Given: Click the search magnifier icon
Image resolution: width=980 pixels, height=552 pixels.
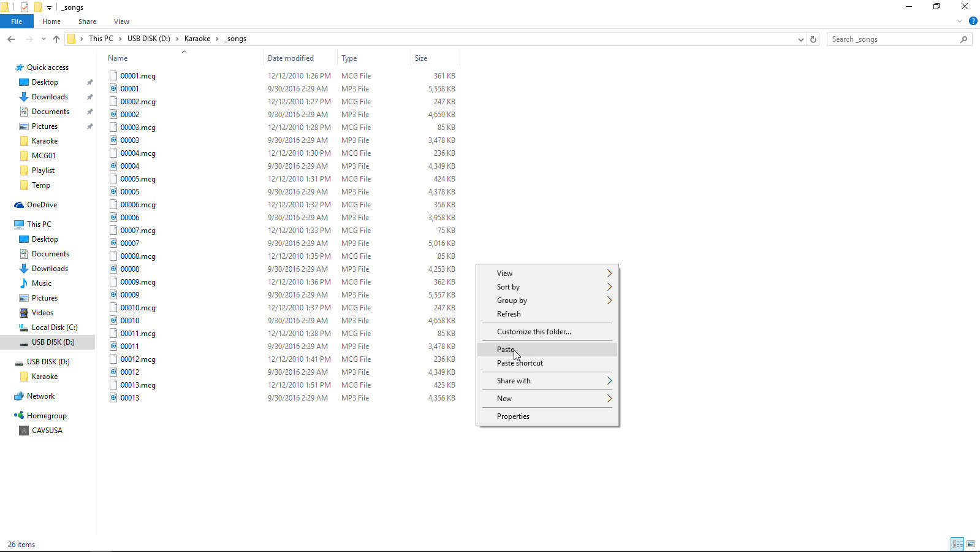Looking at the screenshot, I should (x=963, y=39).
